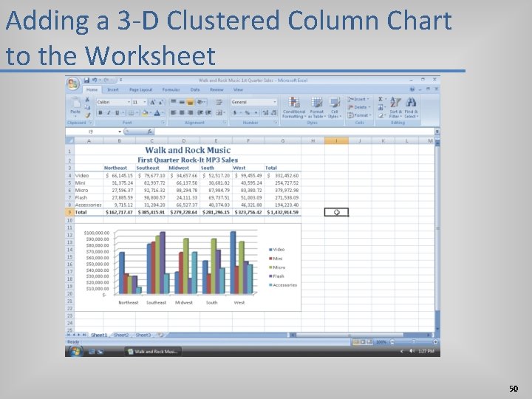
Task: Click the Insert Function fx button
Action: 149,132
